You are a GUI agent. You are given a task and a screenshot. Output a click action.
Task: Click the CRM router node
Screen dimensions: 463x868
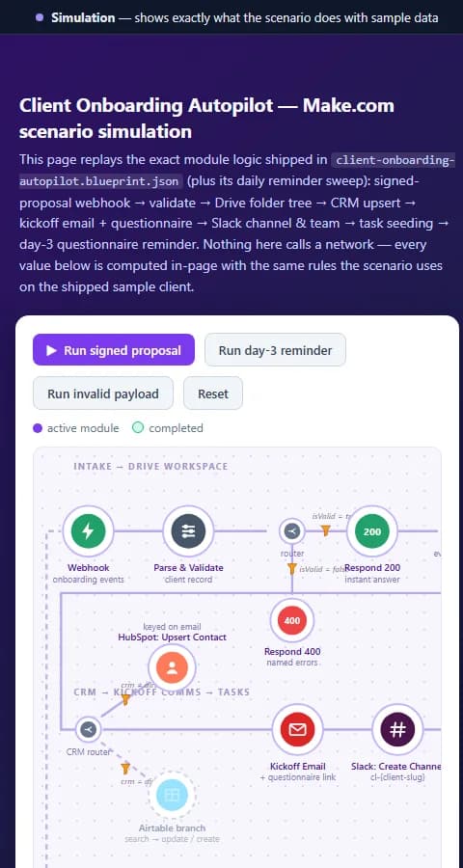89,729
